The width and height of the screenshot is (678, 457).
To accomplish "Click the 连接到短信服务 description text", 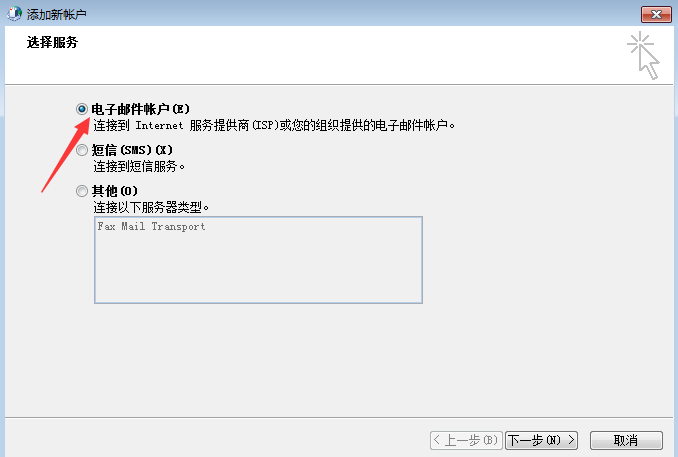I will coord(139,166).
